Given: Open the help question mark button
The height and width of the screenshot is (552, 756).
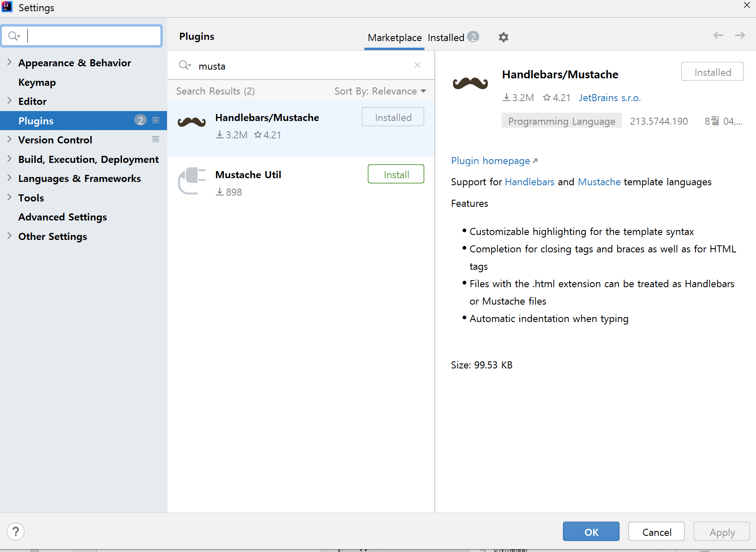Looking at the screenshot, I should [16, 531].
